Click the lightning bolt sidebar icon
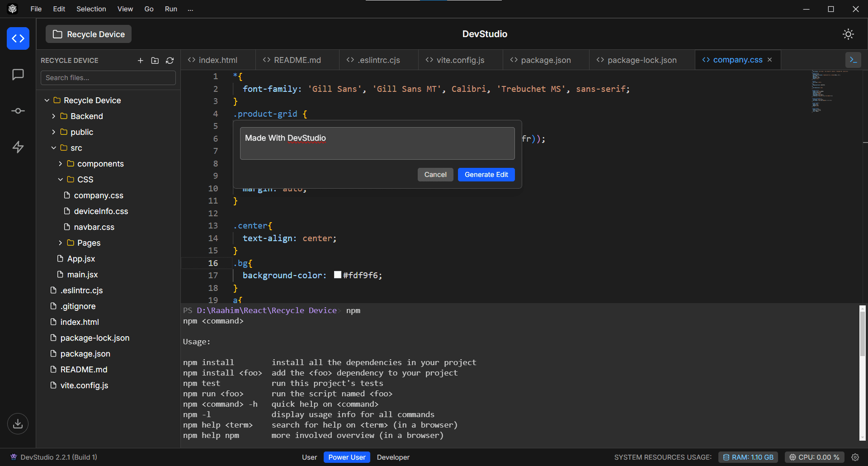The width and height of the screenshot is (868, 466). 18,147
